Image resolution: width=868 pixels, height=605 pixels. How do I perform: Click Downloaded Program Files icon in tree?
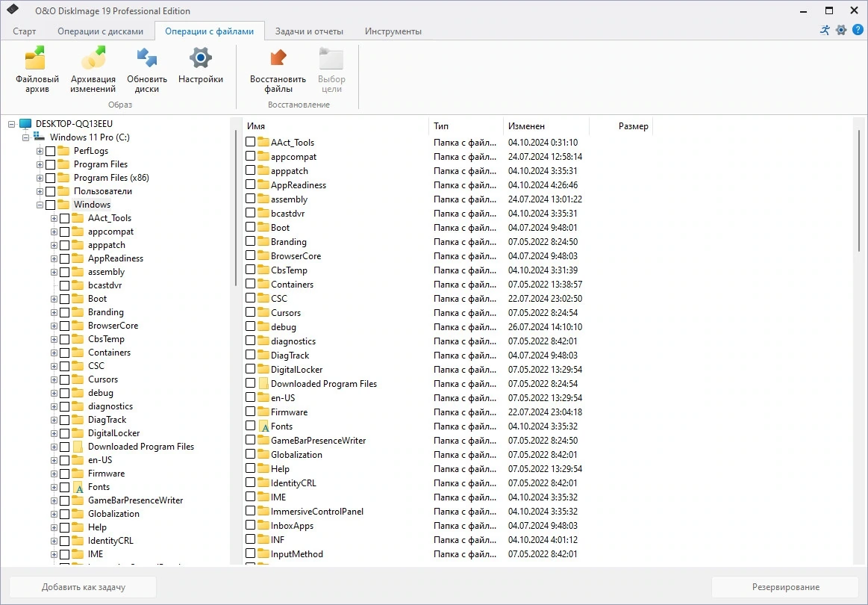[x=78, y=447]
